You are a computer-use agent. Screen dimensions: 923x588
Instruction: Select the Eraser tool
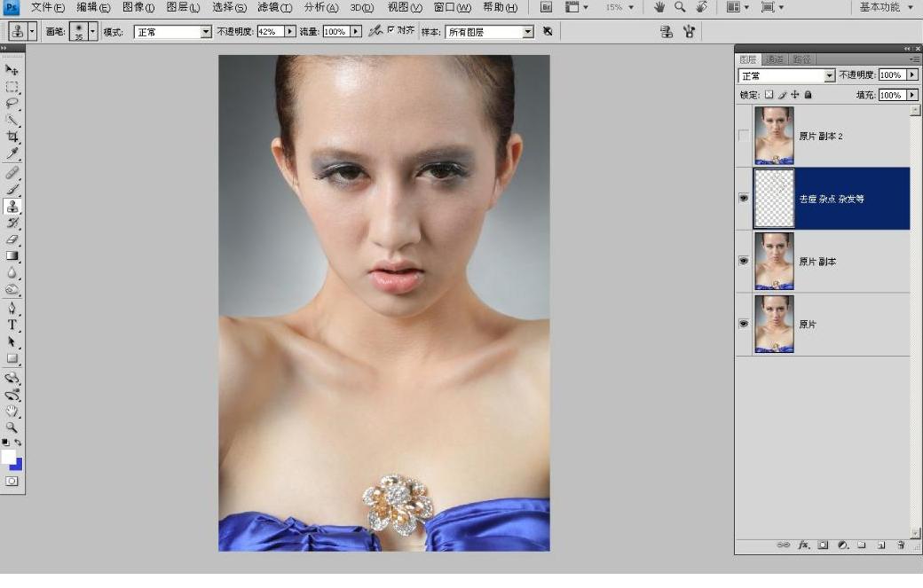12,239
